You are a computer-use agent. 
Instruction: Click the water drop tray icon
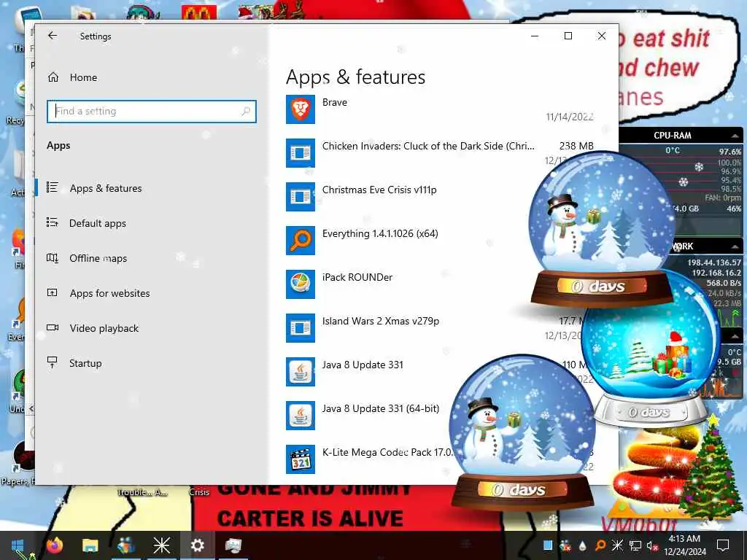pyautogui.click(x=582, y=545)
